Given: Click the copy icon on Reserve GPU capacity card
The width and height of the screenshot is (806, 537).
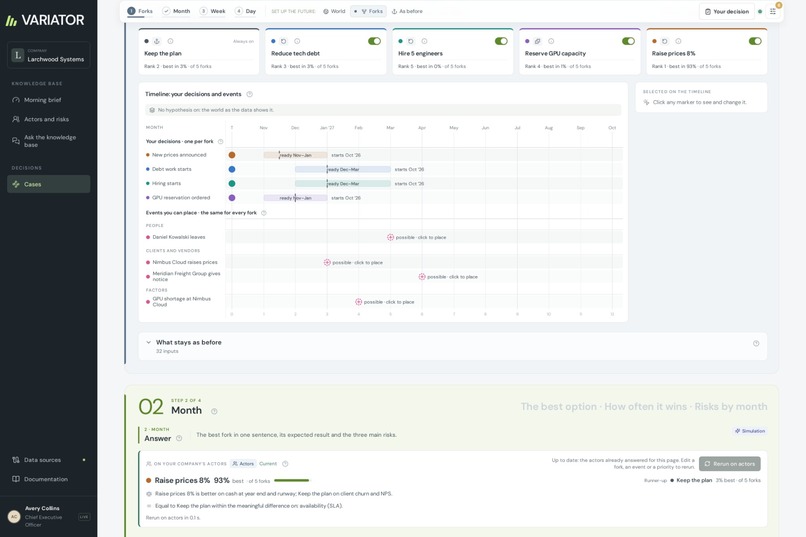Looking at the screenshot, I should pos(537,41).
